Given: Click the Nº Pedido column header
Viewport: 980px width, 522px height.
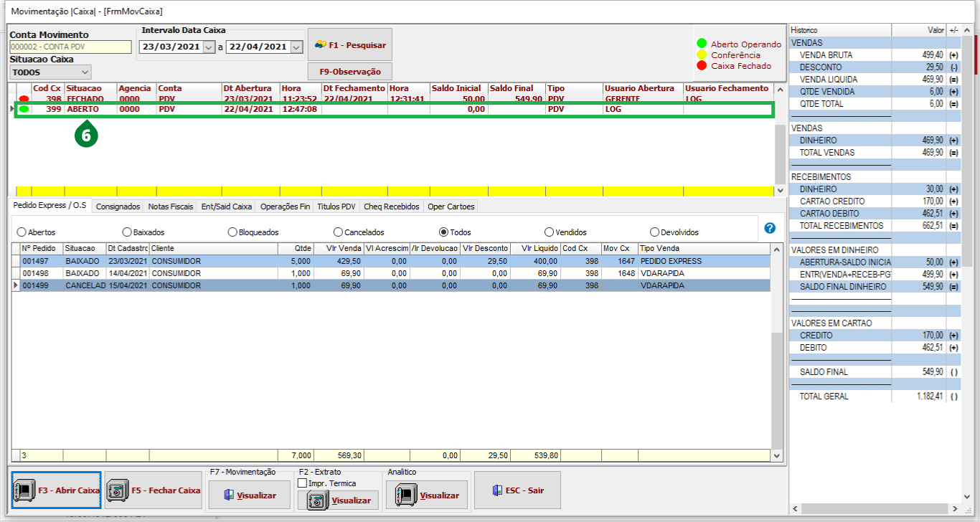Looking at the screenshot, I should (x=42, y=248).
